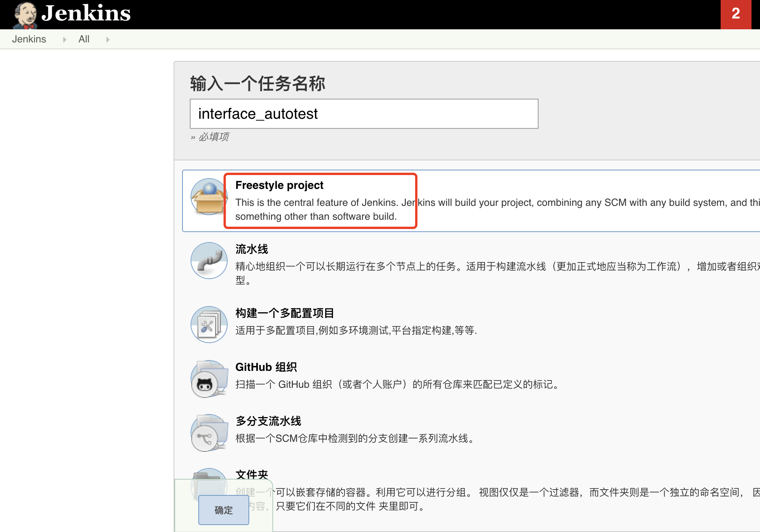This screenshot has height=532, width=760.
Task: Click the 必填项 required field hint
Action: pyautogui.click(x=209, y=137)
